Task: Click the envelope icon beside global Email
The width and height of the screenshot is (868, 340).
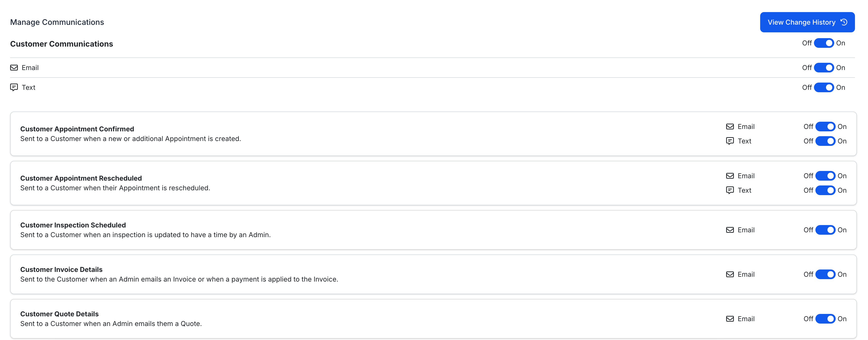Action: tap(14, 68)
